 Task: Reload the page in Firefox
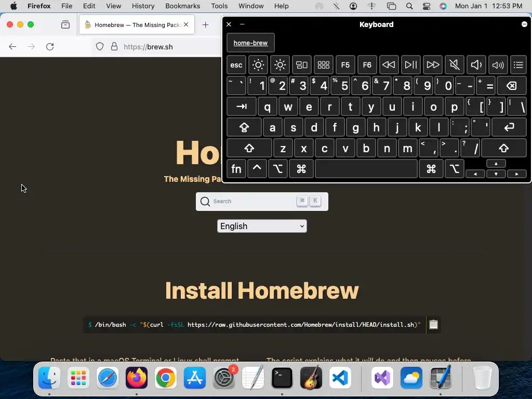tap(50, 47)
